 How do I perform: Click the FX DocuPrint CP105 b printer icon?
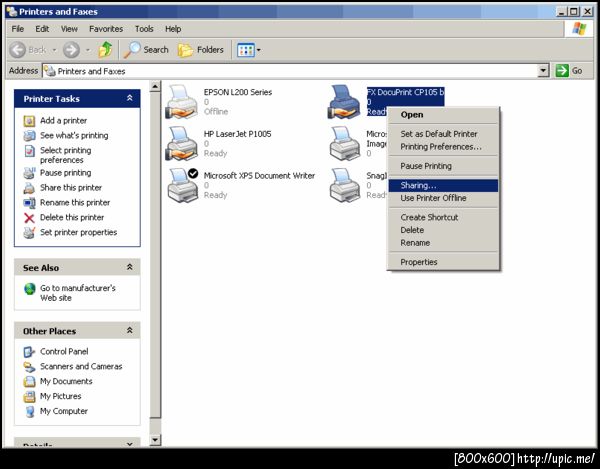tap(344, 102)
